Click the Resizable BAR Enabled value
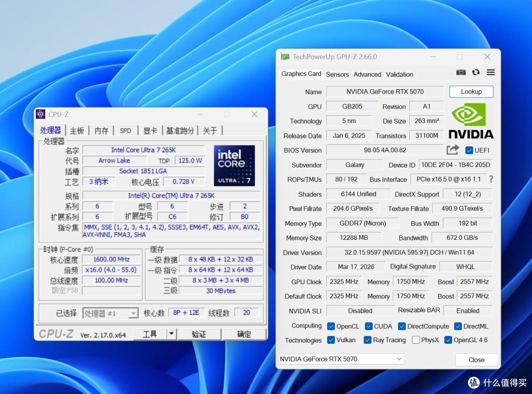Viewport: 532px width, 394px height. [x=468, y=310]
